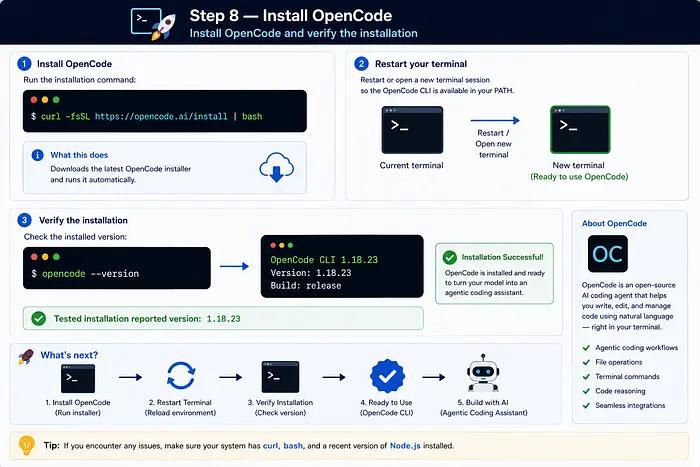Screen dimensions: 700x467
Task: Click the Install OpenCode terminal step icon
Action: [78, 379]
